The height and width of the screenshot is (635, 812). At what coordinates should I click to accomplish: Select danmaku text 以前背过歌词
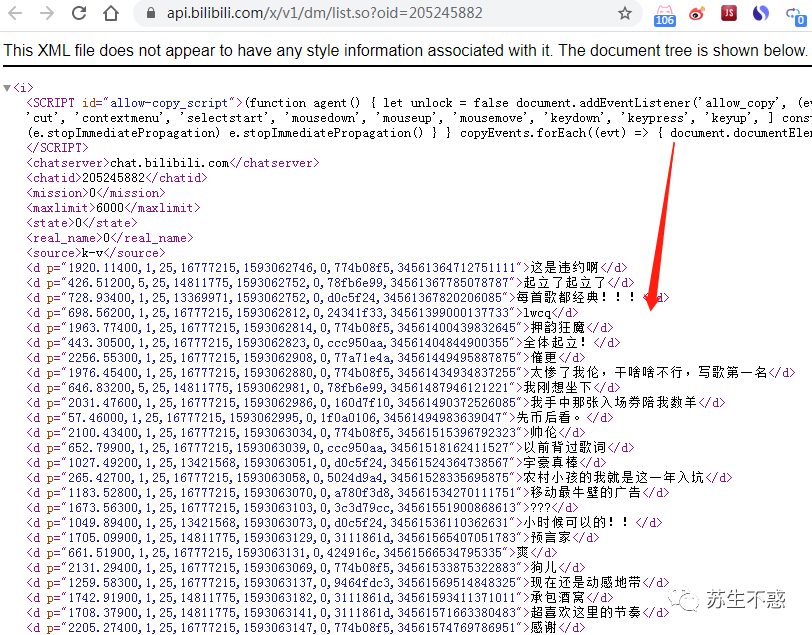(x=565, y=448)
